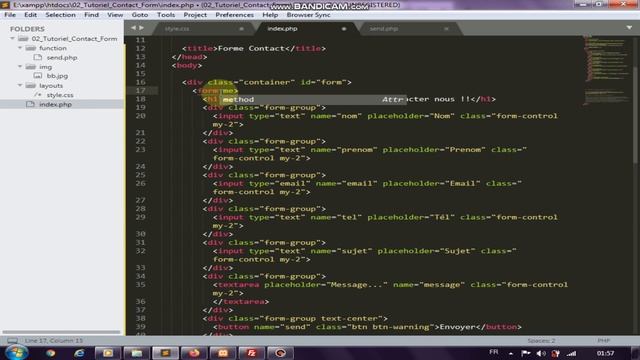
Task: Open the volume speaker icon
Action: pyautogui.click(x=541, y=353)
